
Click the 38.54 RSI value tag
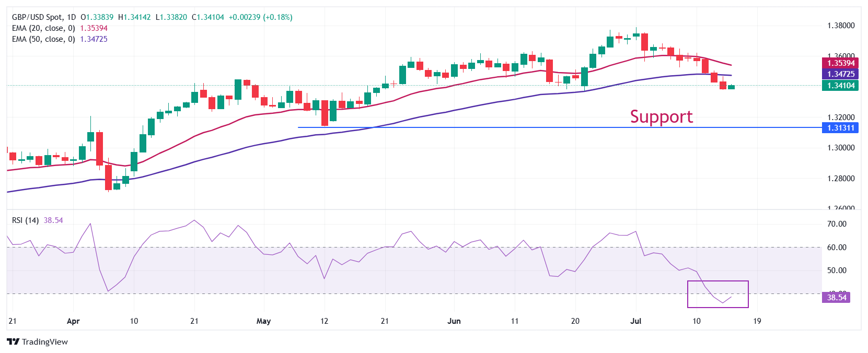[x=836, y=298]
